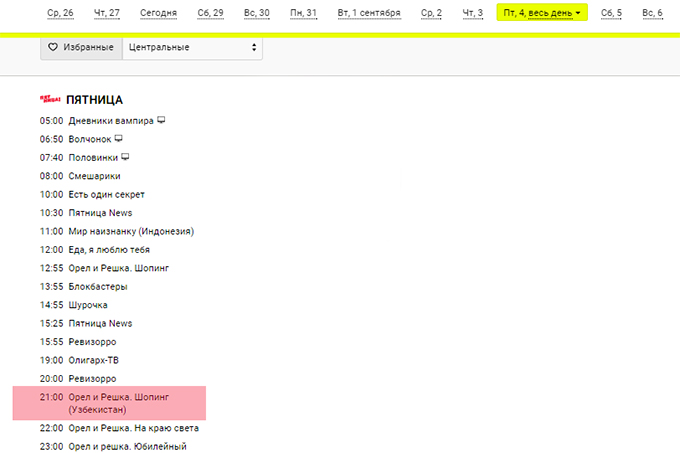This screenshot has height=453, width=680.
Task: Open the Вс, 30 date tab
Action: (x=257, y=13)
